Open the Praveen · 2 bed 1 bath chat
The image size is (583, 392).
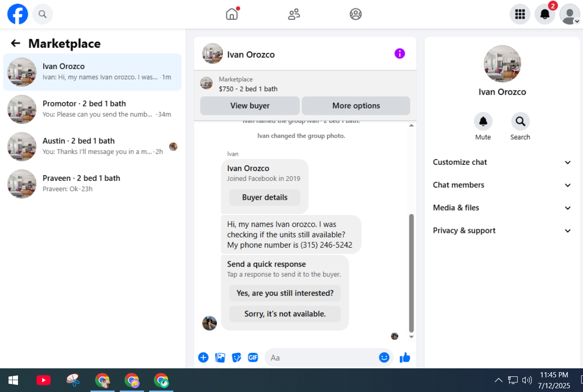click(x=92, y=184)
